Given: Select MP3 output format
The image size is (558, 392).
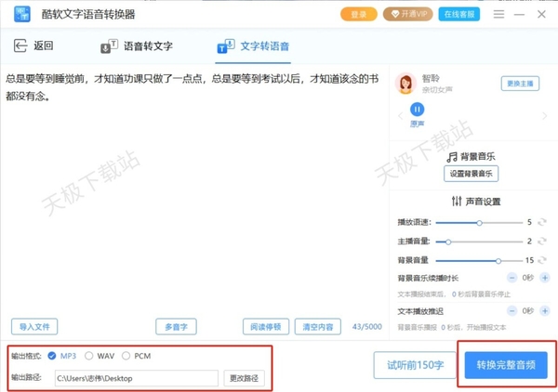Looking at the screenshot, I should tap(52, 356).
